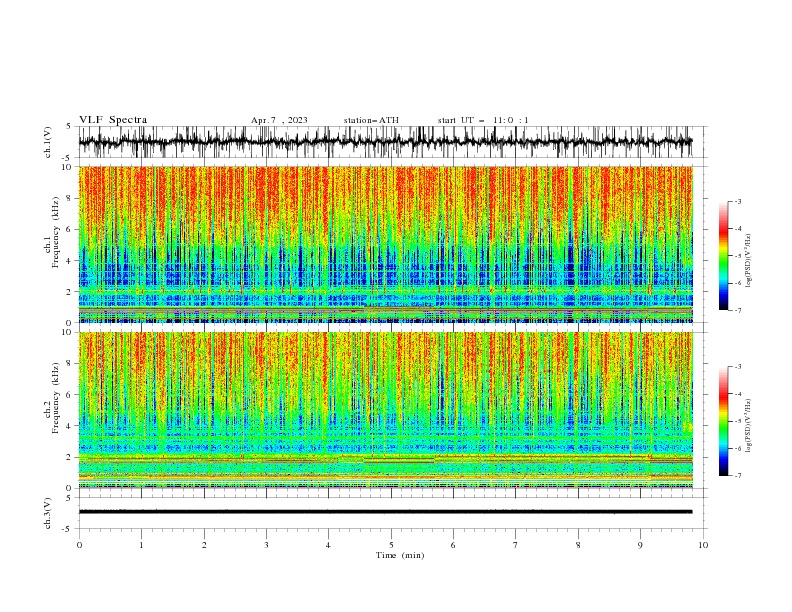Click the "ch.3(V)" axis label
Viewport: 792px width, 612px height.
[48, 513]
